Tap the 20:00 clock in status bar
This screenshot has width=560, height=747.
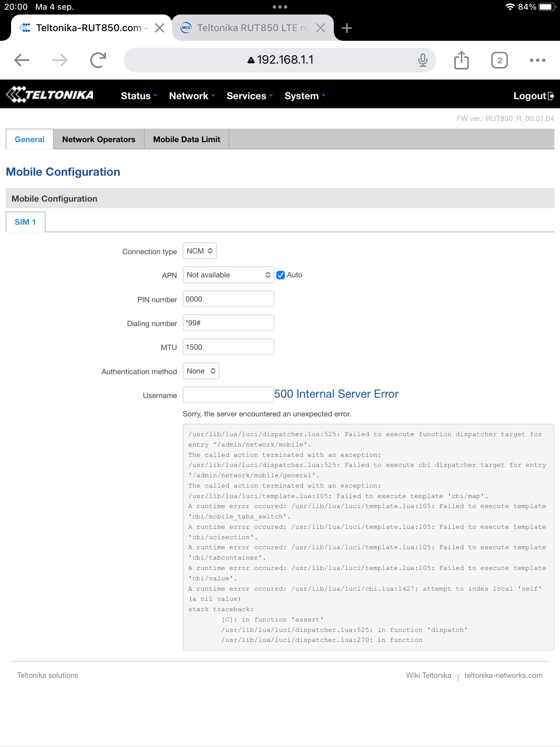tap(16, 7)
